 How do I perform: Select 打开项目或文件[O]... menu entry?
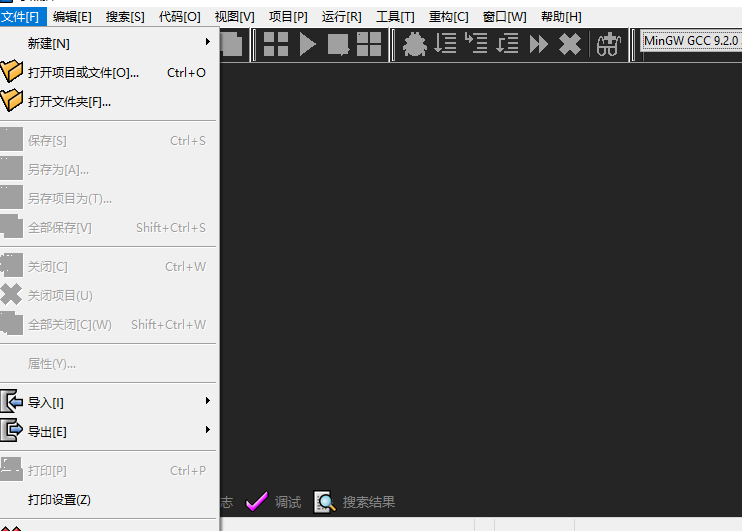point(84,72)
